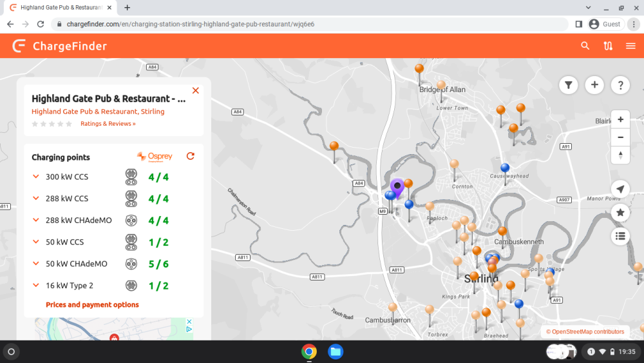Expand the 50 kW CHAdeMO row
Screen dimensions: 644x363
(35, 264)
